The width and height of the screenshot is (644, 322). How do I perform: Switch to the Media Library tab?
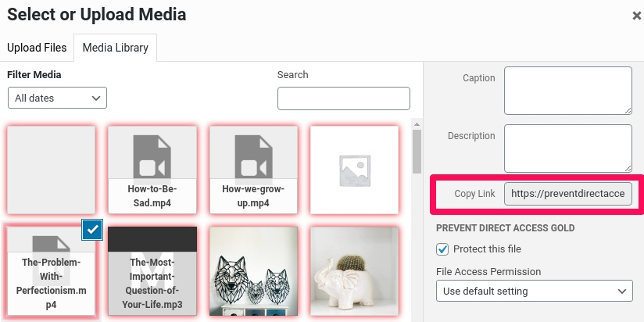tap(115, 48)
